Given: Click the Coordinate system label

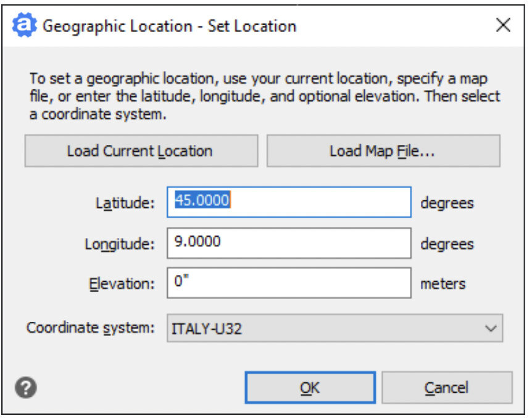Looking at the screenshot, I should tap(90, 328).
